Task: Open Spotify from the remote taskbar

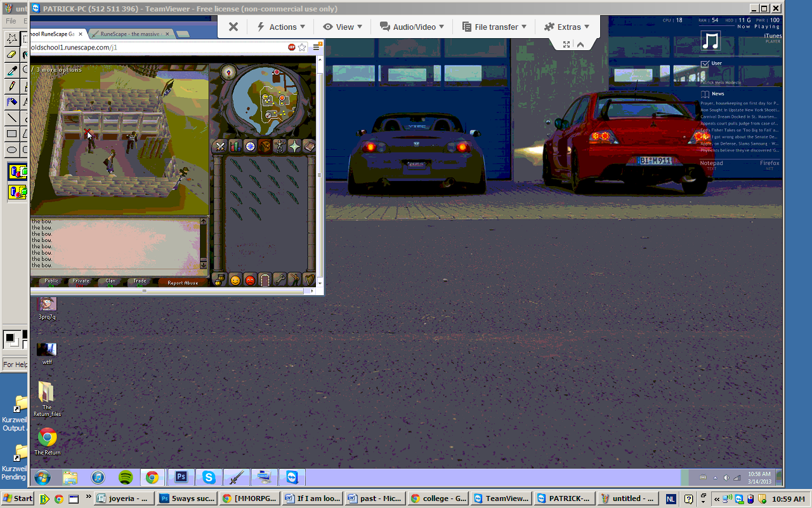Action: click(x=126, y=477)
